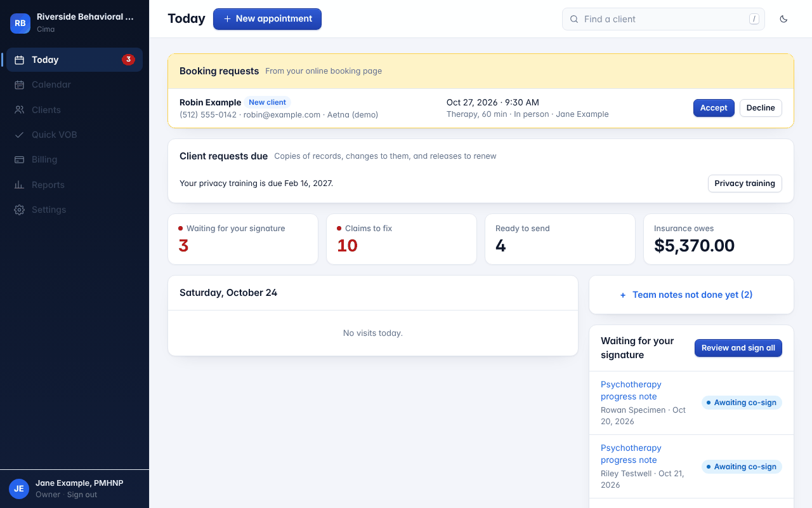The width and height of the screenshot is (812, 508).
Task: Open the Waiting for your signature card
Action: 243,239
